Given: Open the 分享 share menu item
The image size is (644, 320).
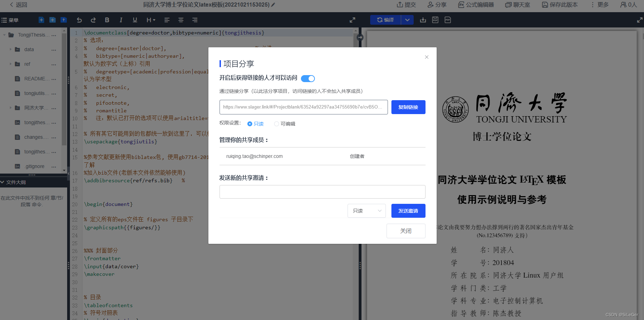Looking at the screenshot, I should click(437, 5).
